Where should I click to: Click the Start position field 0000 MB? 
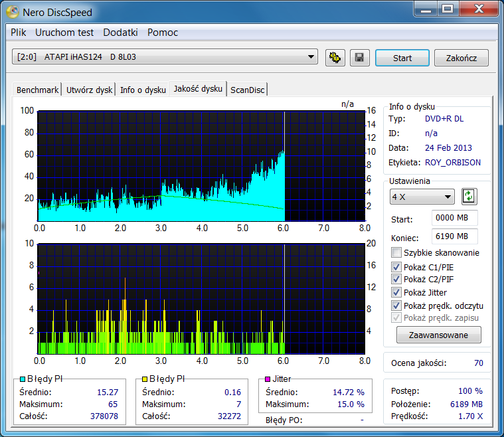[454, 218]
